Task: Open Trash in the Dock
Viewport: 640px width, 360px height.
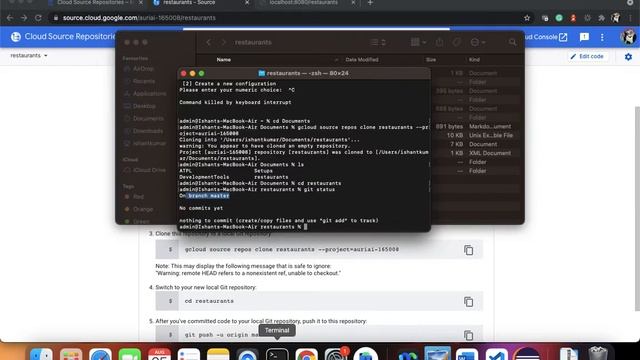Action: (598, 353)
